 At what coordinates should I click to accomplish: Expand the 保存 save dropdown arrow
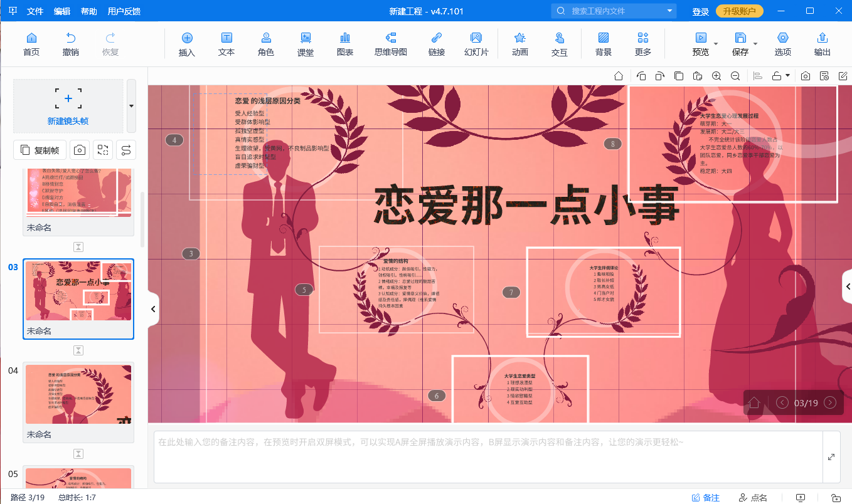click(755, 43)
